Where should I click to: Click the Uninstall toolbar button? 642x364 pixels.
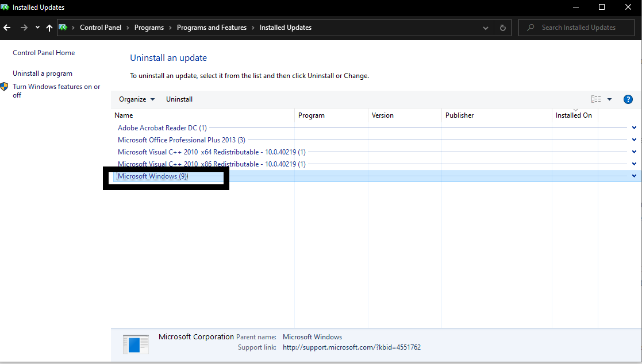(x=179, y=99)
